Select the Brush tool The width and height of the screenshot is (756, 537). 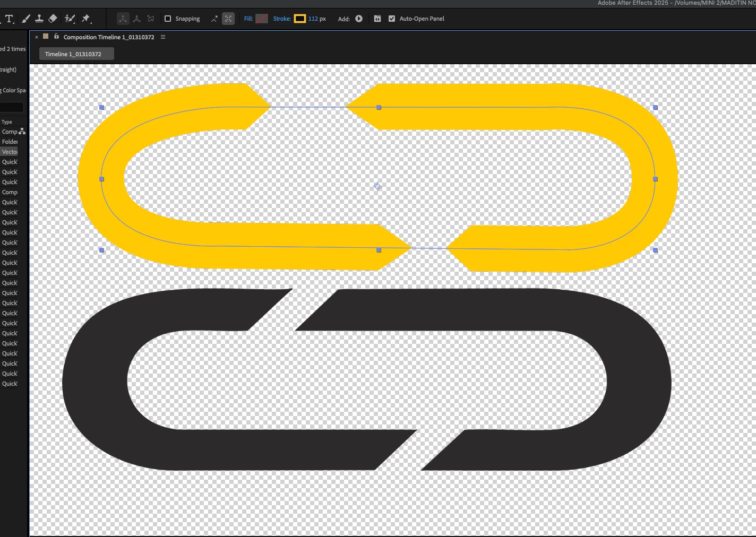[x=25, y=19]
